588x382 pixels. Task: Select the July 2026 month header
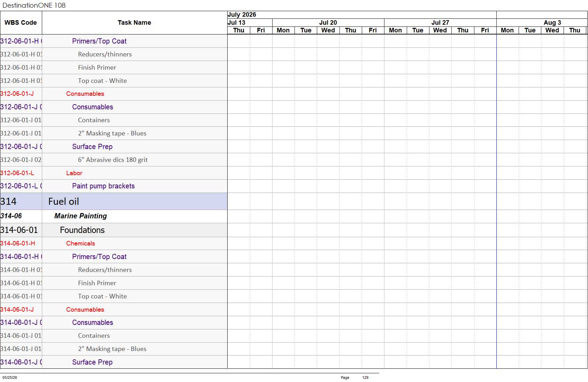click(x=362, y=15)
